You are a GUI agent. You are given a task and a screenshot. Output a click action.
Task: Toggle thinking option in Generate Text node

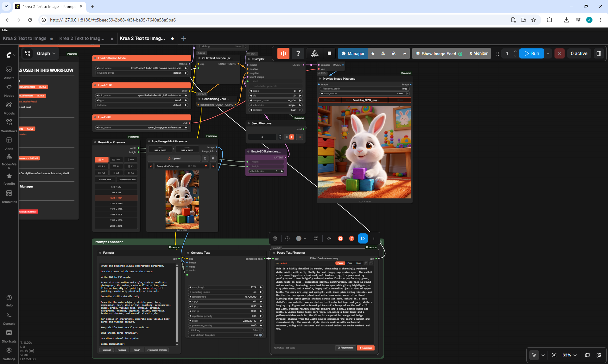[x=226, y=330]
